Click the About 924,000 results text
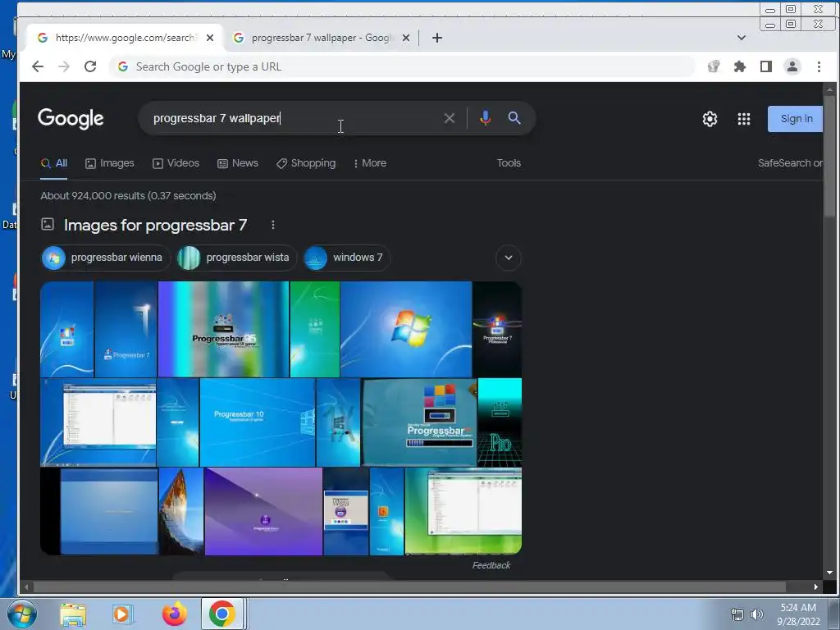Image resolution: width=840 pixels, height=630 pixels. [128, 195]
